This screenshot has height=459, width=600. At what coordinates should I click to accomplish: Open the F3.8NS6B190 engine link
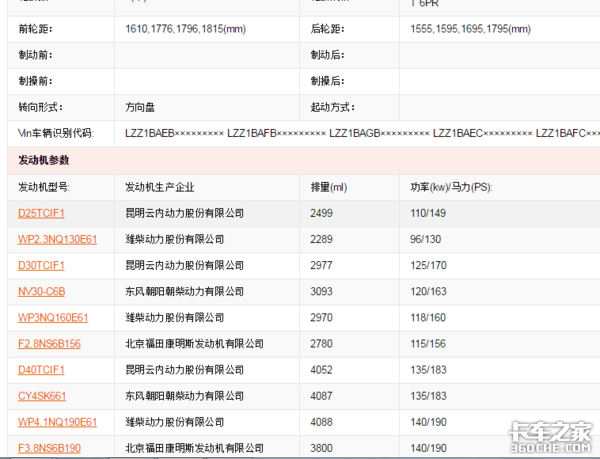tap(49, 448)
